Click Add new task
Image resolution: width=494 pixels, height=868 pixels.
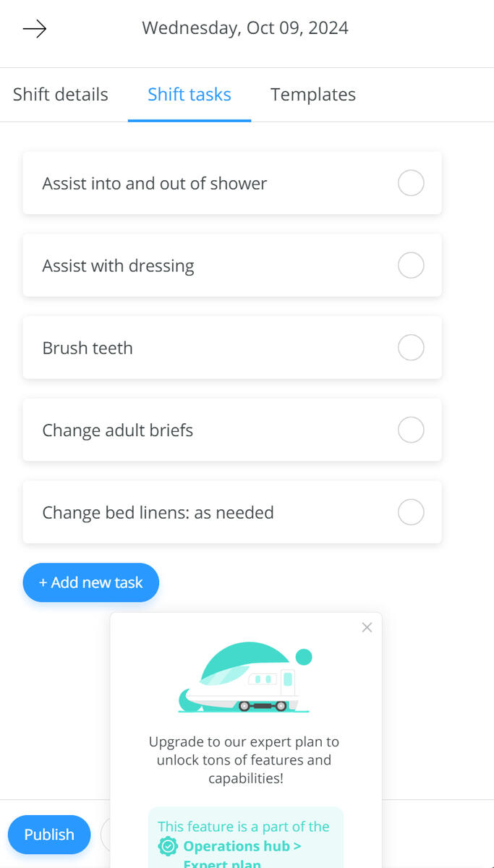pyautogui.click(x=90, y=582)
